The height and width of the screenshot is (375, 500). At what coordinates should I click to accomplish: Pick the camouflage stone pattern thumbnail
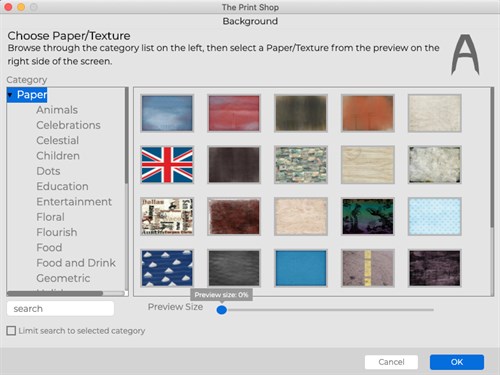pyautogui.click(x=301, y=165)
